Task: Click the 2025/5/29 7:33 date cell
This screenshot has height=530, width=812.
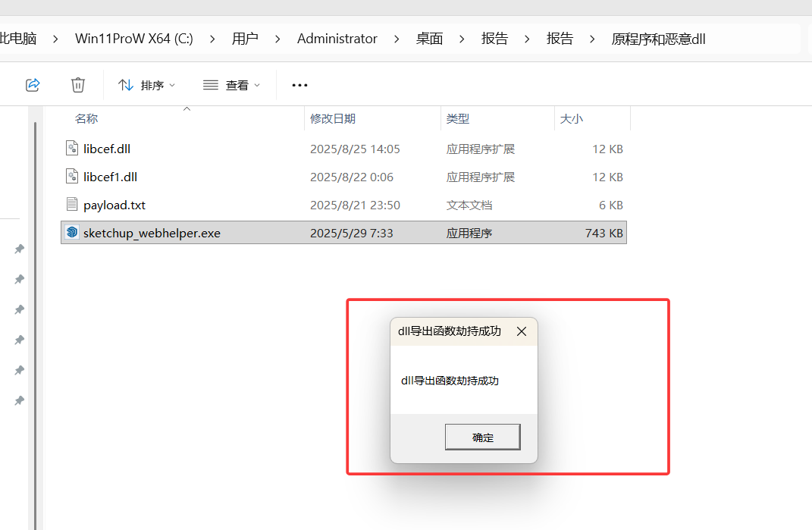Action: [351, 233]
